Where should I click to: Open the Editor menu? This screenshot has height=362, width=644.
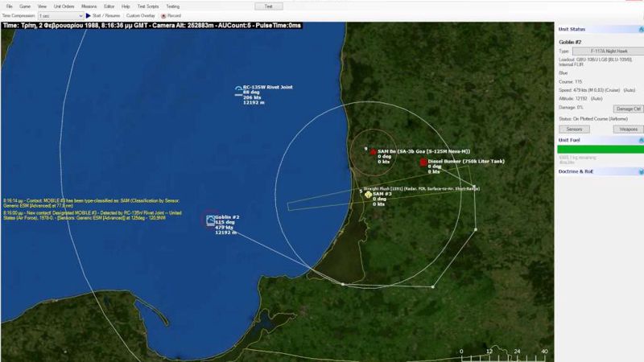pos(109,6)
